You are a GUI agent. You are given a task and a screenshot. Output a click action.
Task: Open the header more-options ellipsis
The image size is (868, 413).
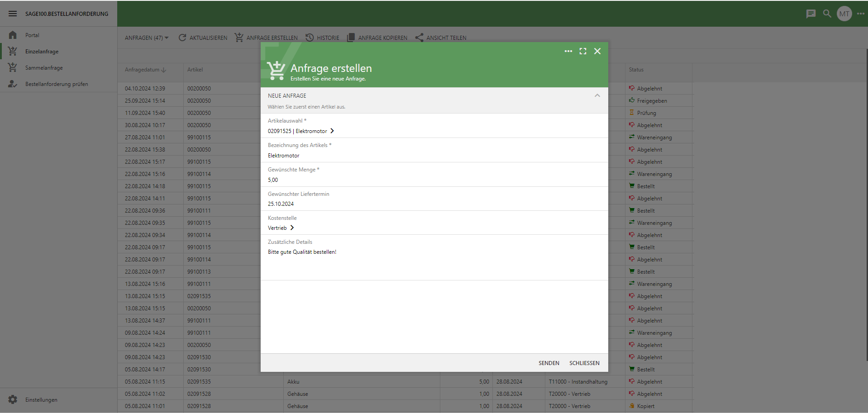861,14
